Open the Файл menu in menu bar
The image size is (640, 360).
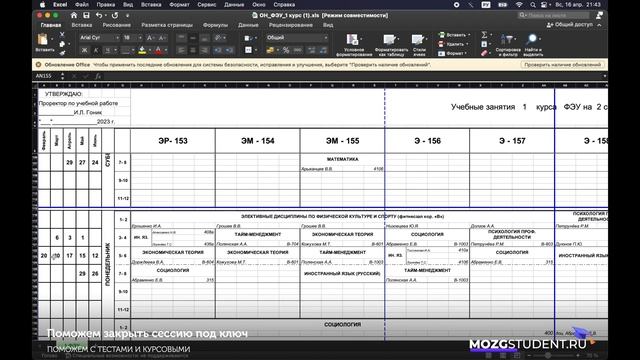[82, 4]
